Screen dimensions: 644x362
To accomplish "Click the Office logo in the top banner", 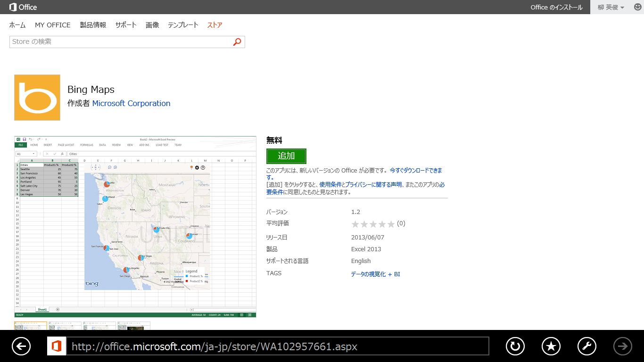I will (19, 7).
